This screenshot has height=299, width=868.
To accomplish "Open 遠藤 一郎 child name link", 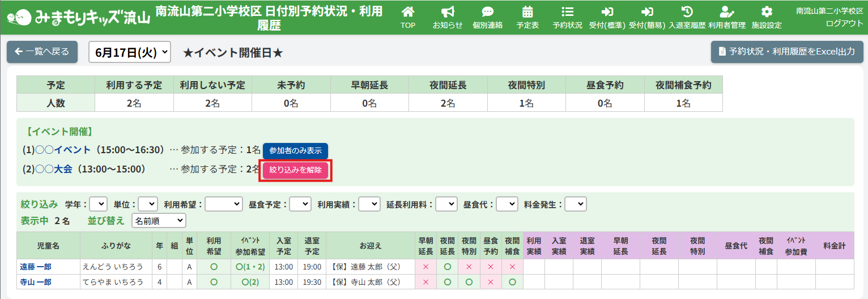I will click(36, 267).
